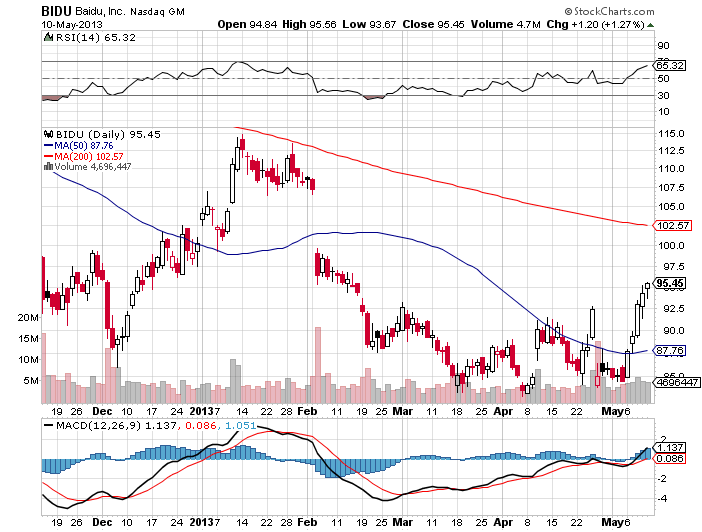
Task: Click the black MACD line swatch in legend
Action: (x=48, y=425)
